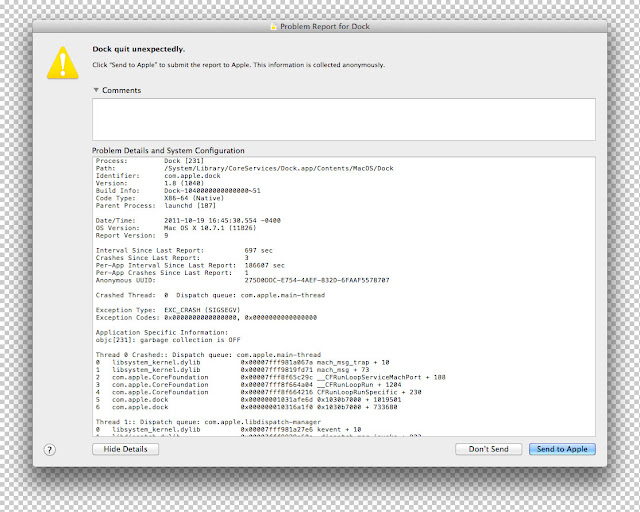
Task: Click the Send to Apple button
Action: pyautogui.click(x=562, y=449)
